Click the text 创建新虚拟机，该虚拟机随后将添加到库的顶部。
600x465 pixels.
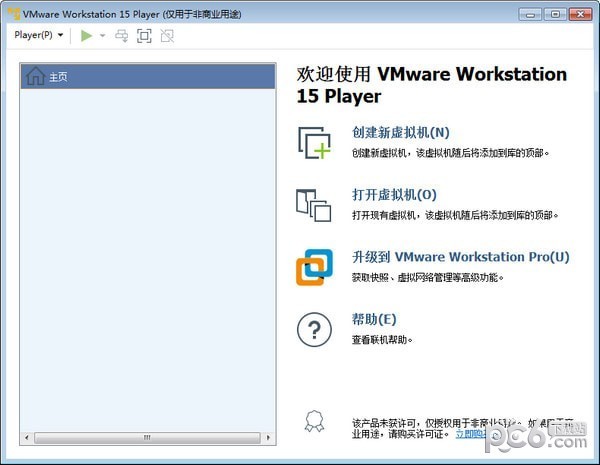tap(451, 153)
